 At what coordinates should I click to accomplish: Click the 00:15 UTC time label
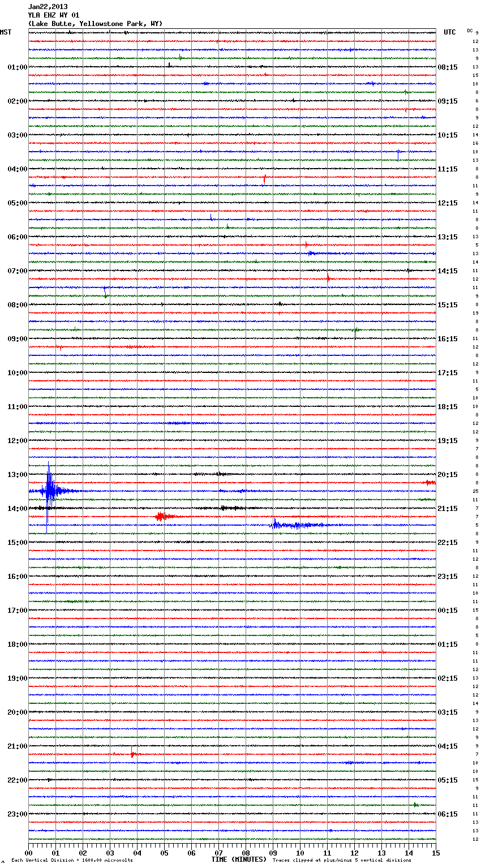(x=448, y=611)
